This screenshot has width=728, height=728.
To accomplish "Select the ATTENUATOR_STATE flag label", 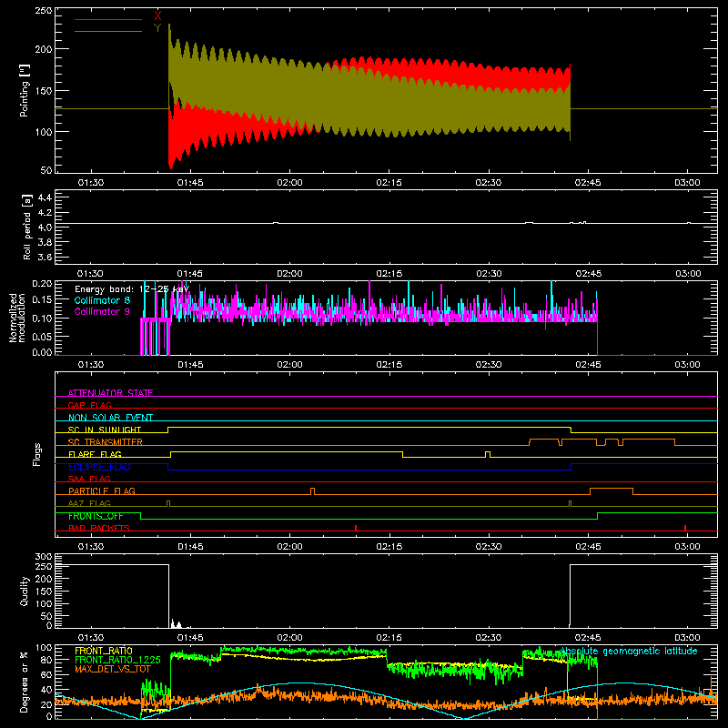I will 110,393.
